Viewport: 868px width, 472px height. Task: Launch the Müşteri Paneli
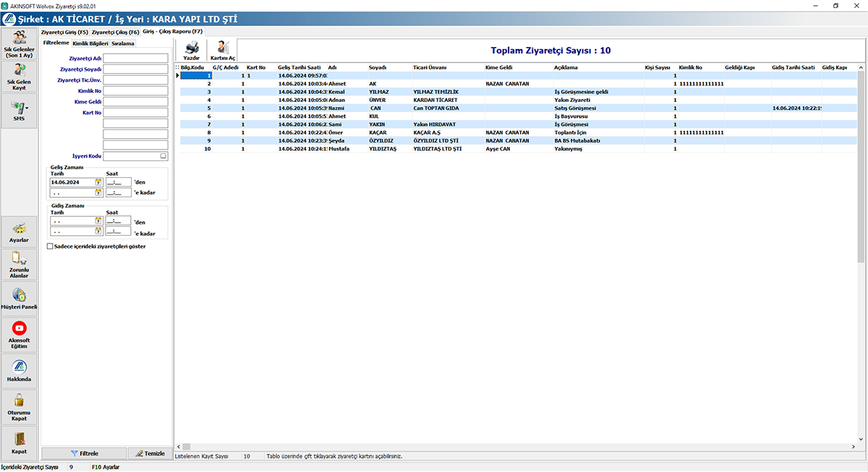[x=20, y=299]
